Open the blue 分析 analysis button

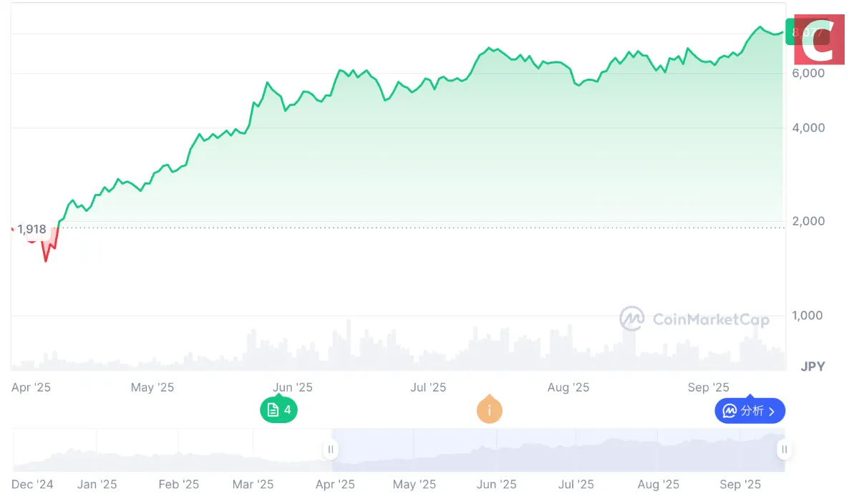[x=750, y=410]
